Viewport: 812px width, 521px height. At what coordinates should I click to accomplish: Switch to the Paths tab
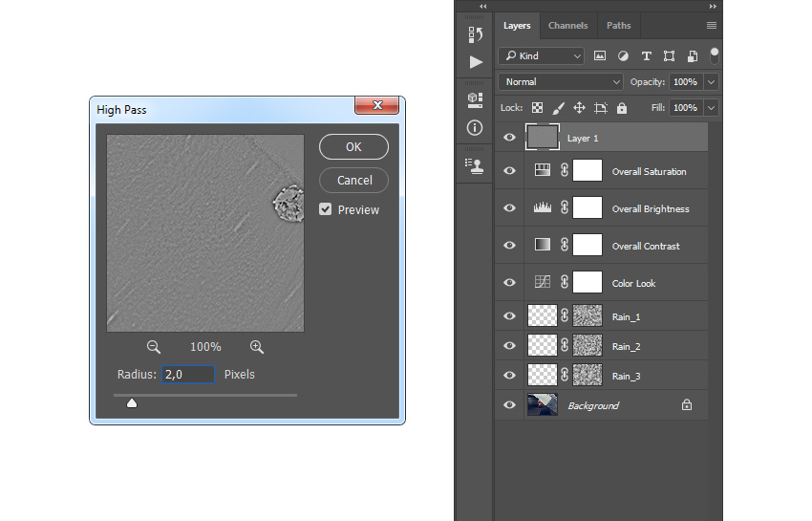[x=618, y=26]
